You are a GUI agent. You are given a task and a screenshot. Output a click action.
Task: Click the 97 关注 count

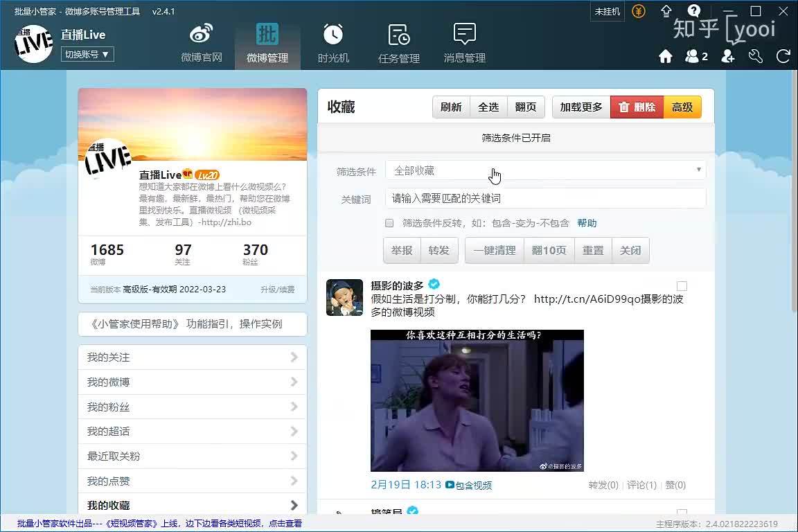point(183,254)
